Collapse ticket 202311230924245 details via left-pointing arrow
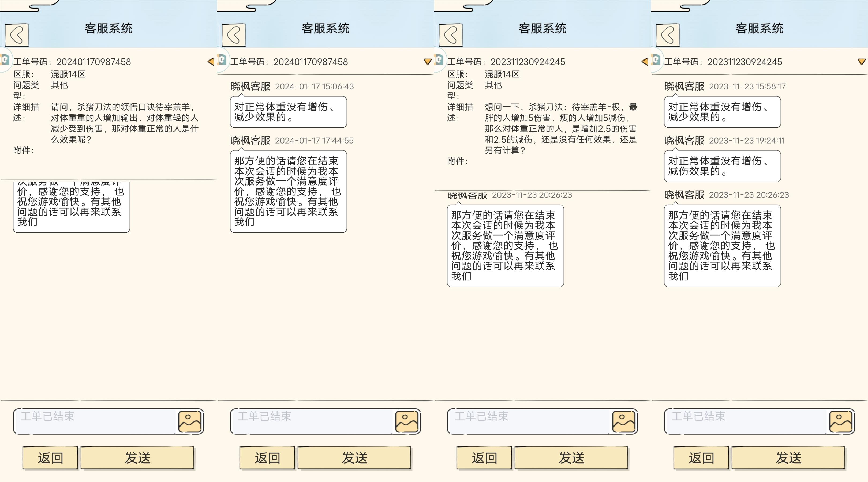Image resolution: width=868 pixels, height=482 pixels. [x=645, y=62]
